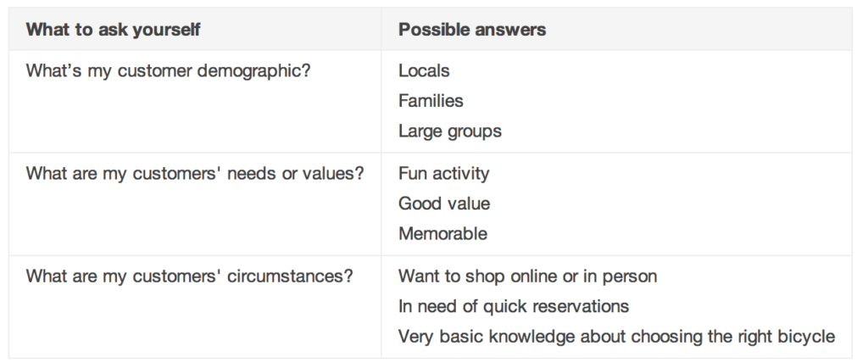
Task: Click the word "bicycle" in the last row
Action: [x=805, y=337]
